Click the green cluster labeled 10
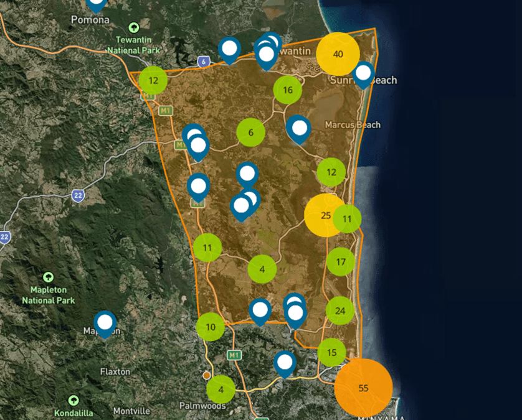 211,327
